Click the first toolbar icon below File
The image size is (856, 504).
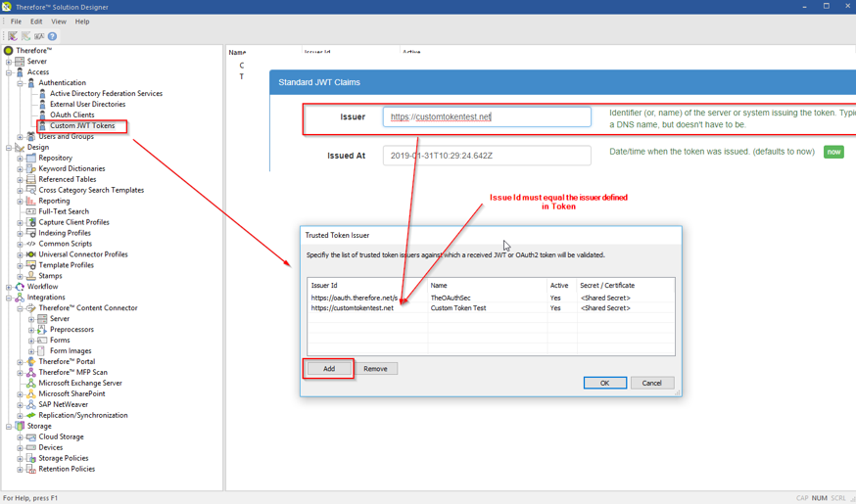13,36
